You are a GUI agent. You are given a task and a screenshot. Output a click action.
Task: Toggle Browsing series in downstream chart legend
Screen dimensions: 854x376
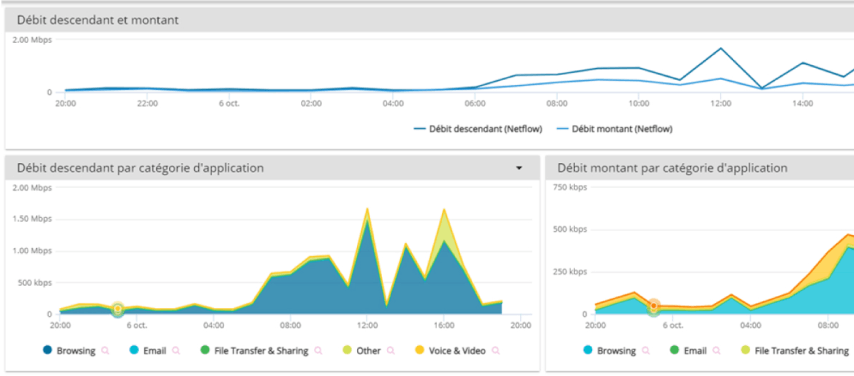pos(47,351)
